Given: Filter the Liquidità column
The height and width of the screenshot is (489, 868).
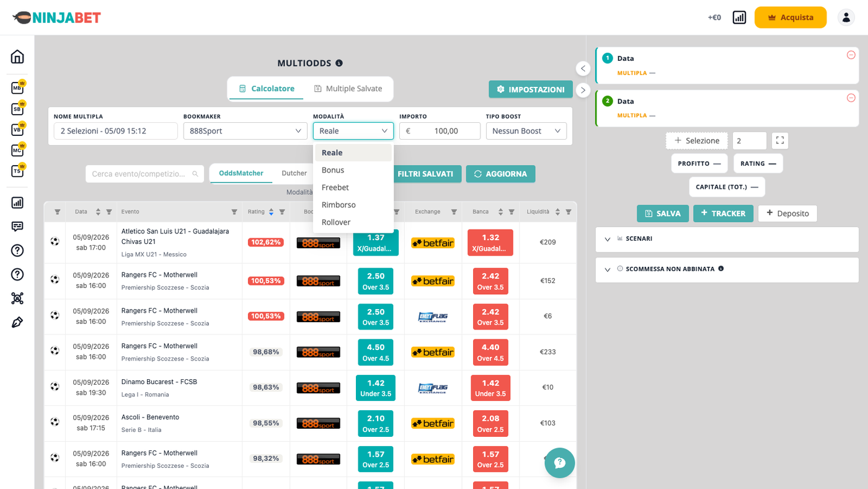Looking at the screenshot, I should [x=569, y=212].
